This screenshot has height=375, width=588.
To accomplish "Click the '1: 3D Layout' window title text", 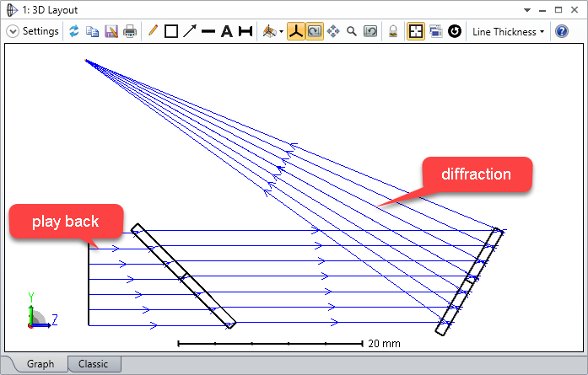I will (x=50, y=10).
